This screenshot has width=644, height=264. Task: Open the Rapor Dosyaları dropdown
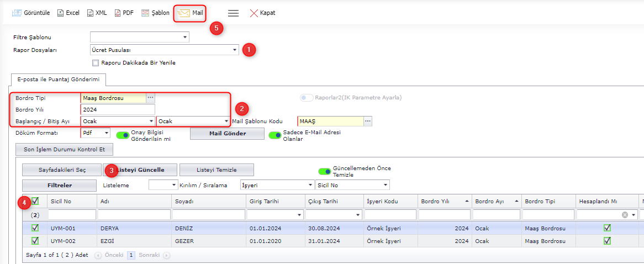[x=235, y=50]
